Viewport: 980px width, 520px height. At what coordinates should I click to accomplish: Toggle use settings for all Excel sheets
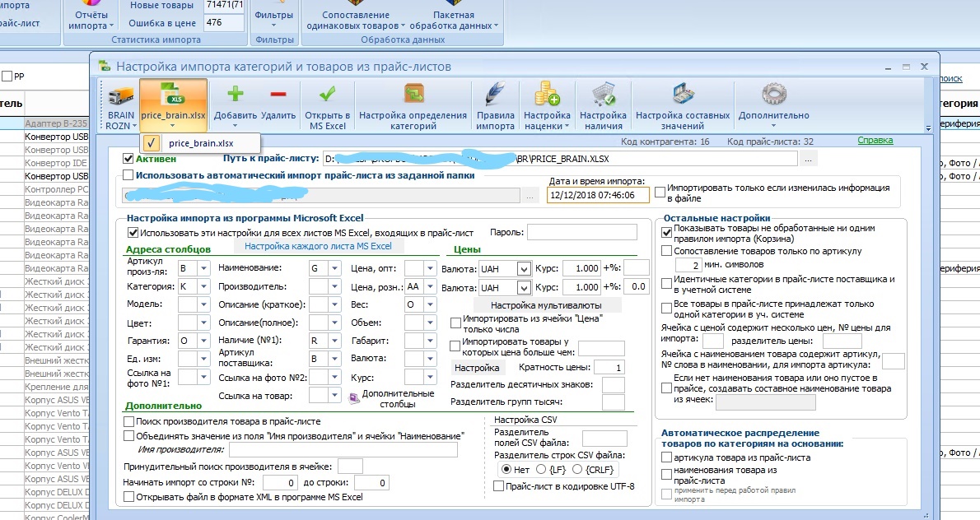click(133, 233)
